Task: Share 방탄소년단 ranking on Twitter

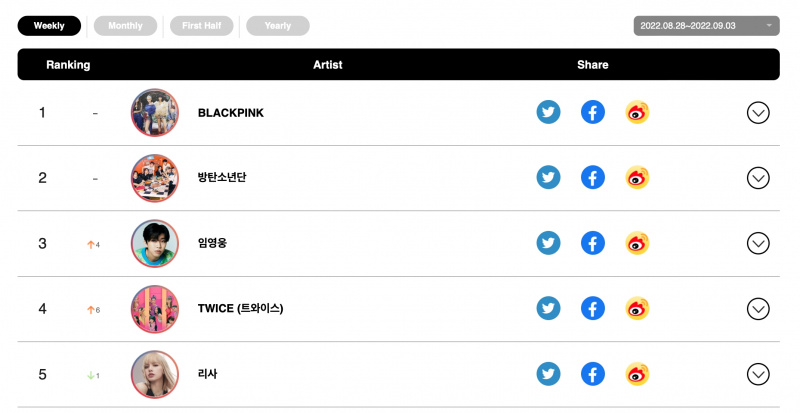Action: (x=548, y=178)
